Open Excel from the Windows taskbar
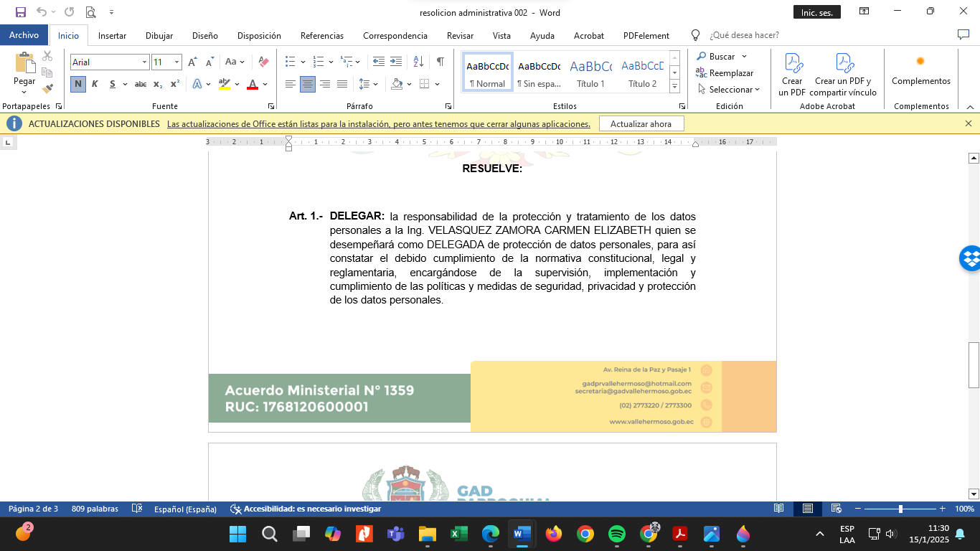 click(458, 534)
